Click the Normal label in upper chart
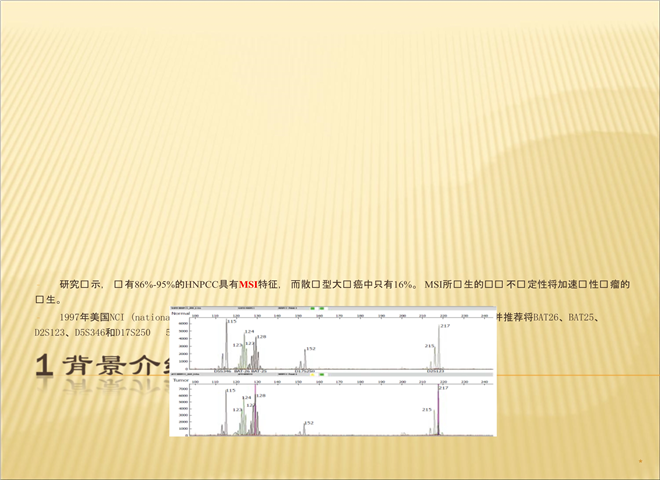The image size is (660, 480). pyautogui.click(x=181, y=314)
